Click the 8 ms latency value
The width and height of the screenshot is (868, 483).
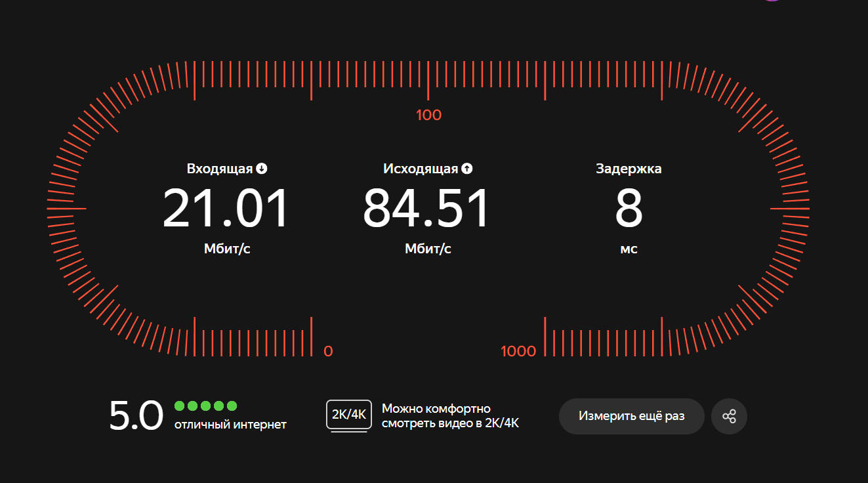(x=629, y=209)
